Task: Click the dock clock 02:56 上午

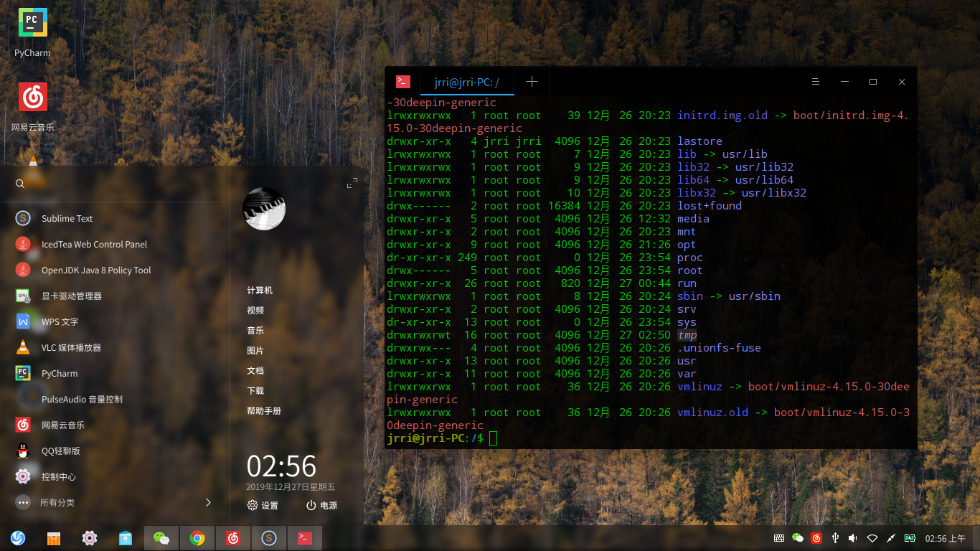Action: [x=946, y=538]
